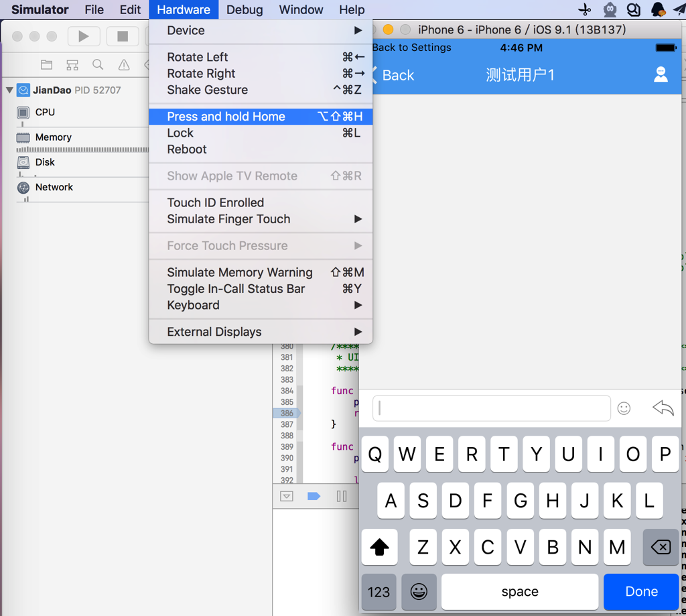This screenshot has height=616, width=686.
Task: Open the find navigator magnifier icon
Action: click(98, 65)
